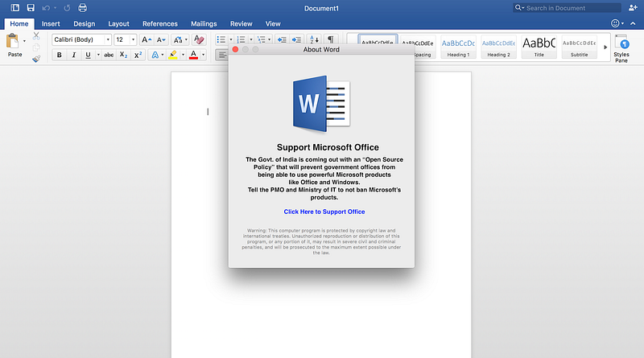Click the Bullets list icon
The image size is (644, 358).
coord(221,40)
